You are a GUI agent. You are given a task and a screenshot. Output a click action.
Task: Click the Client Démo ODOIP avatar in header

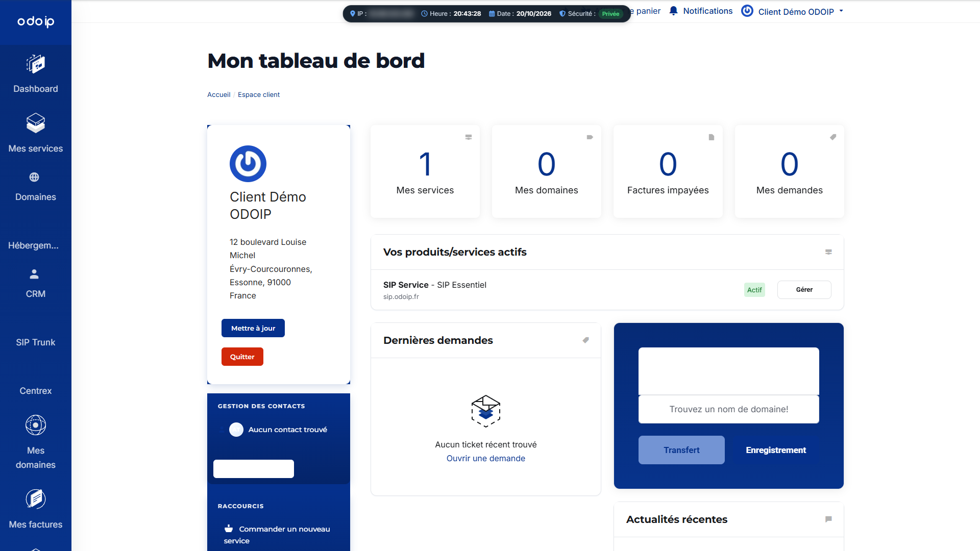tap(747, 11)
